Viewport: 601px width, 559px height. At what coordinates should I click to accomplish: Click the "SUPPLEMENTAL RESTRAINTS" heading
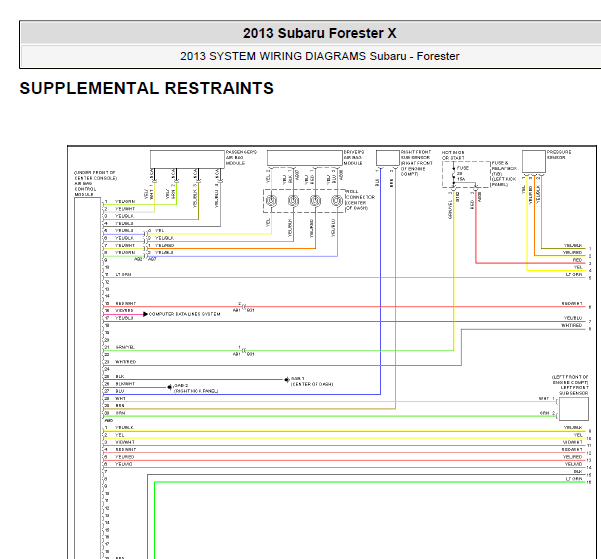[x=146, y=89]
